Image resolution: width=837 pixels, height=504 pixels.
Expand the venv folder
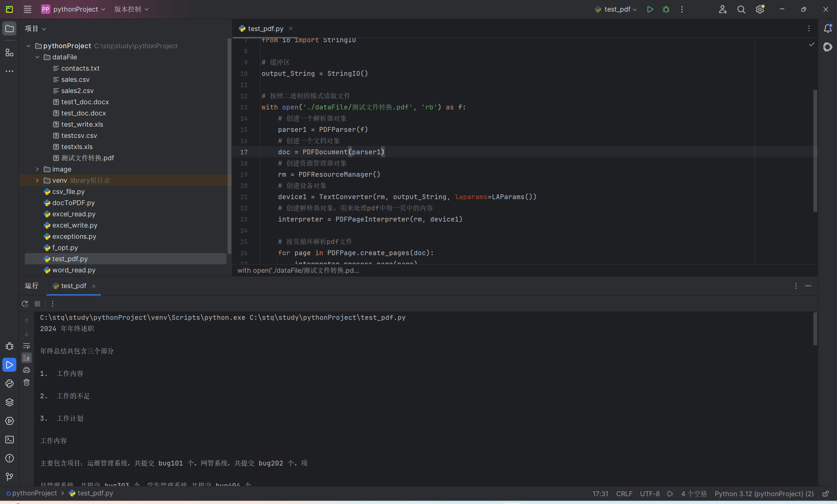(37, 180)
